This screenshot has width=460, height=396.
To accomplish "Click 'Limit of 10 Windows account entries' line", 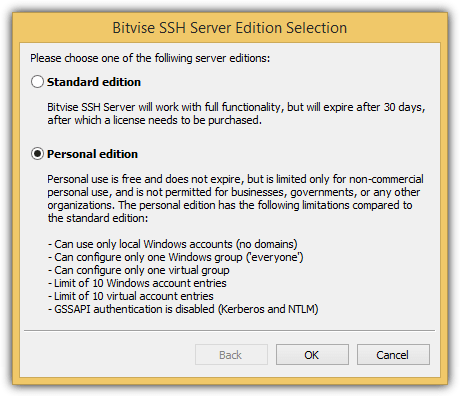I will (x=137, y=283).
